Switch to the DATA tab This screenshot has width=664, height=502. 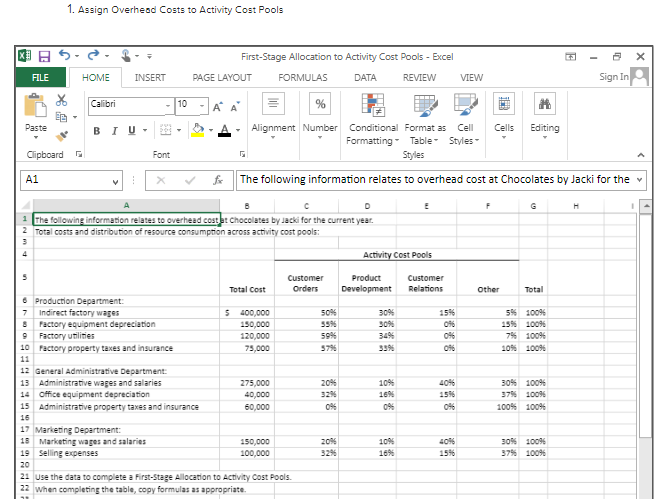tap(365, 78)
